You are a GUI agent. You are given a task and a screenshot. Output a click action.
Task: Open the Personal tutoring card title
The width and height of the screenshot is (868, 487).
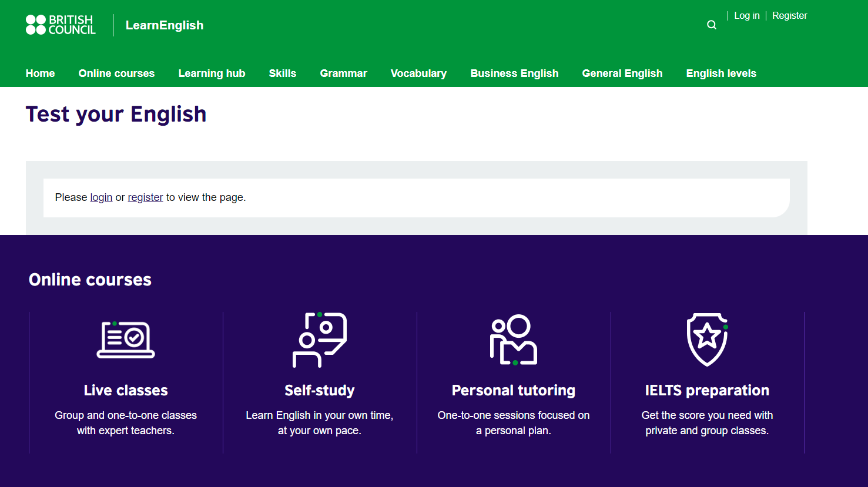(514, 391)
